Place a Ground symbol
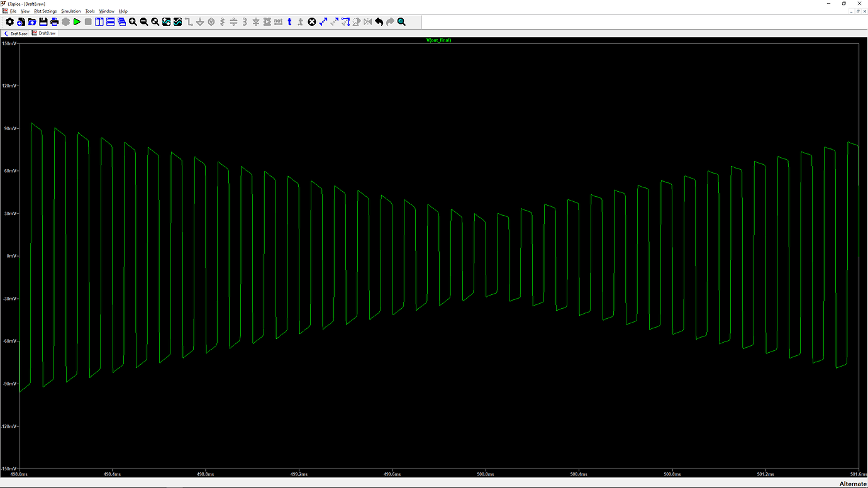Viewport: 868px width, 488px height. [x=200, y=21]
